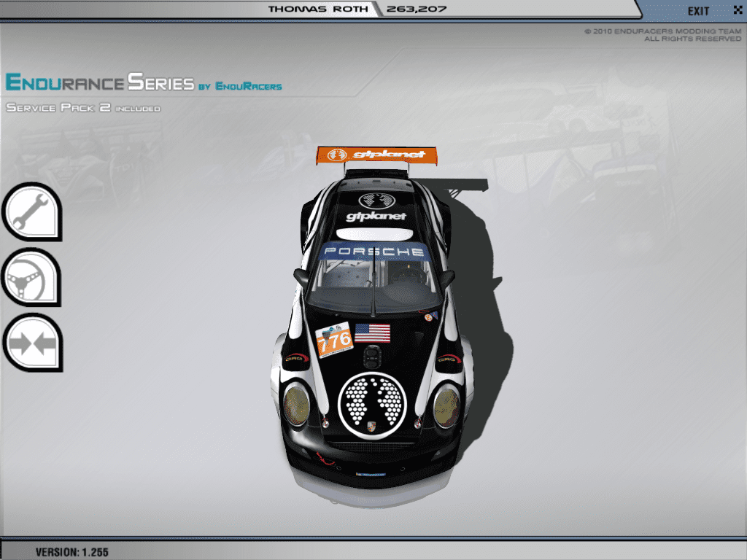
Task: Click the Endurance Series logo title
Action: 100,82
